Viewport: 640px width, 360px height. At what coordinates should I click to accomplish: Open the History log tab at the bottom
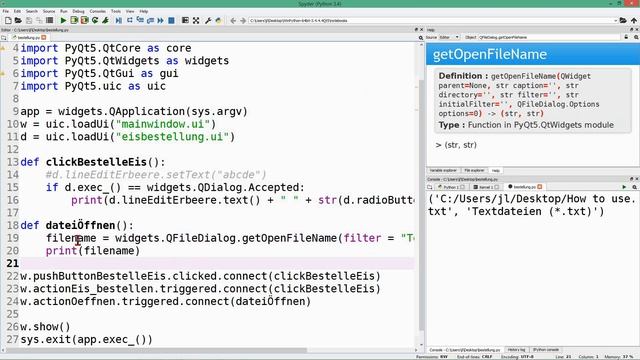(x=517, y=350)
